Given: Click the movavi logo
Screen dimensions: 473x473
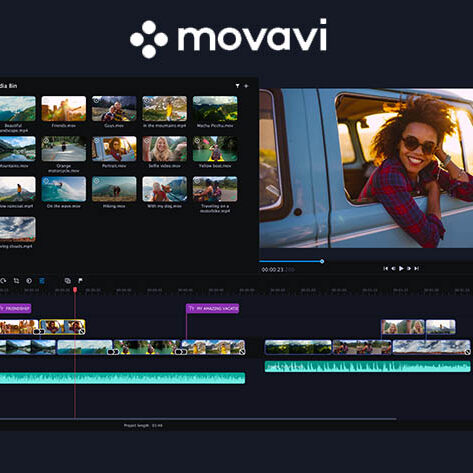Looking at the screenshot, I should (228, 39).
